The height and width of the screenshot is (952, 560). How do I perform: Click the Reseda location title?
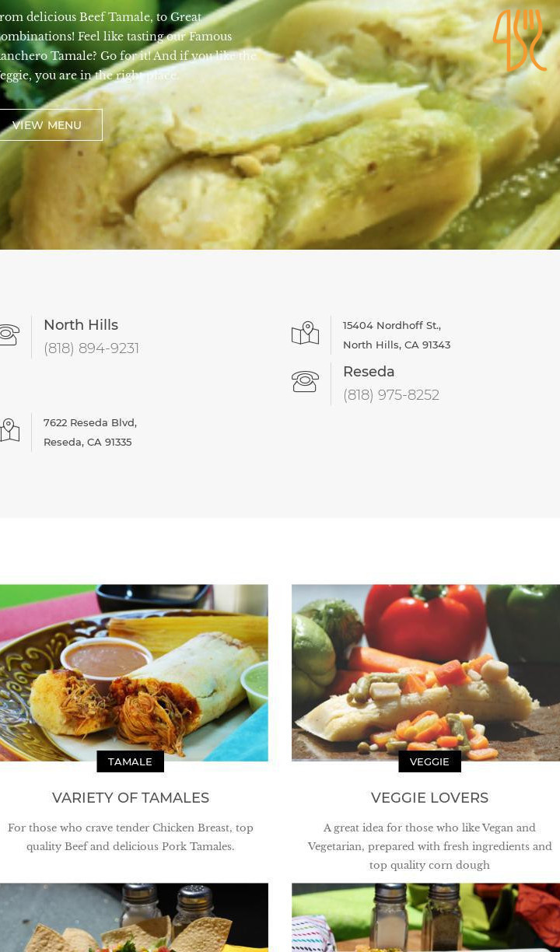[369, 372]
